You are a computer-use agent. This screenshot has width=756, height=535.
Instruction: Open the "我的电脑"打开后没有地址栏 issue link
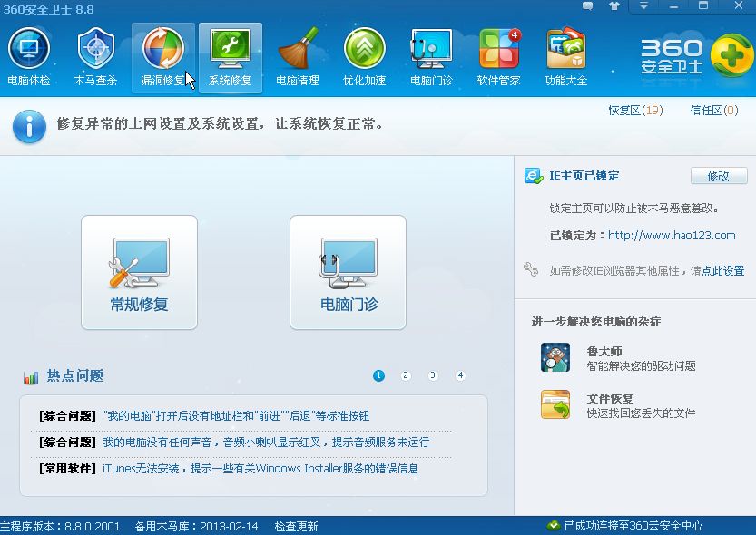[x=236, y=416]
